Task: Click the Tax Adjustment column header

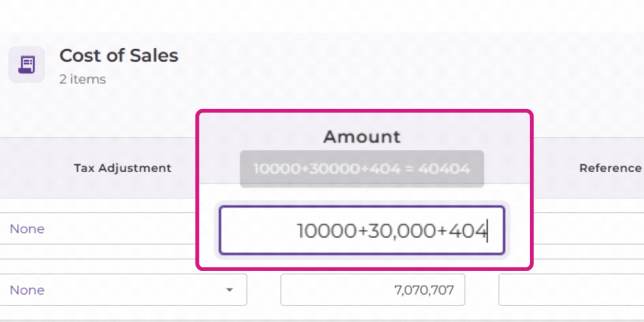Action: [x=122, y=168]
